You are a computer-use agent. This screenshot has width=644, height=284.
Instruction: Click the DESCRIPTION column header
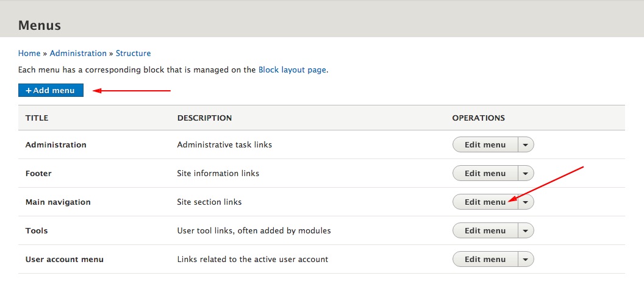[204, 118]
